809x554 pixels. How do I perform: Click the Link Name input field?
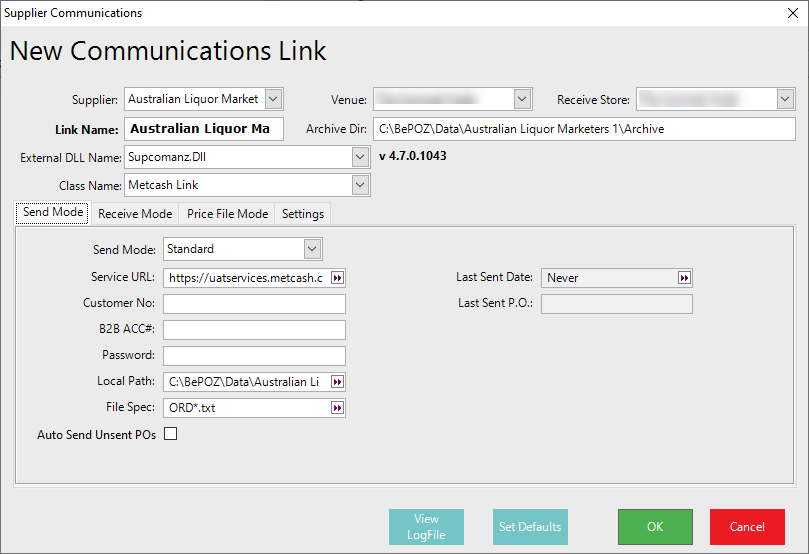[x=204, y=129]
